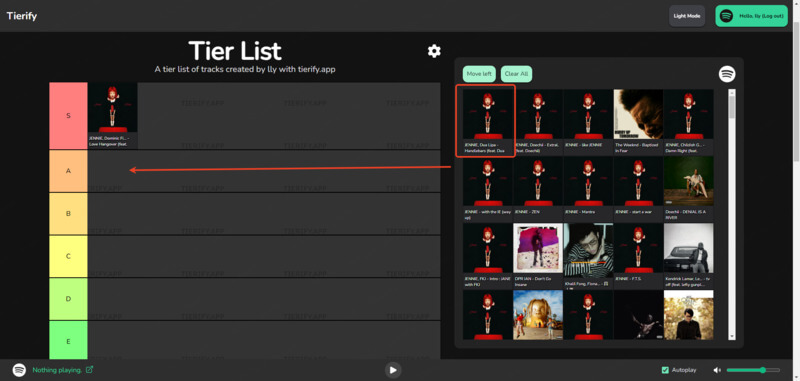Select the JENNIE Mantra track
The height and width of the screenshot is (381, 800).
click(588, 189)
